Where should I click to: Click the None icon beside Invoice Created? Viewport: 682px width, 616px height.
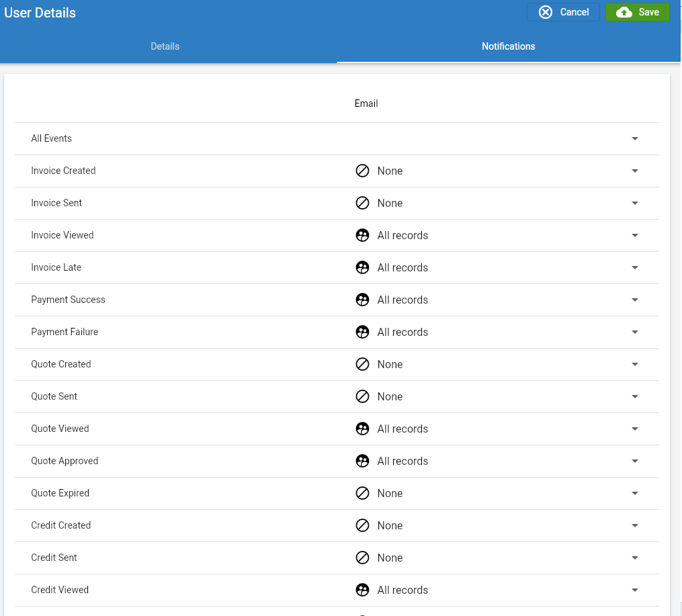click(363, 171)
